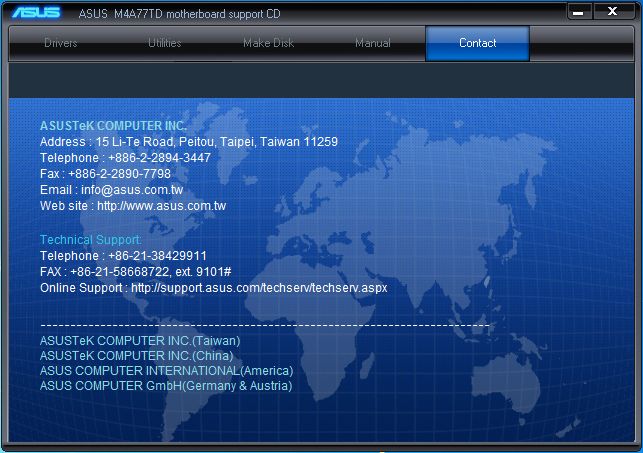Click the Technical Support heading
Image resolution: width=643 pixels, height=453 pixels.
tap(91, 240)
